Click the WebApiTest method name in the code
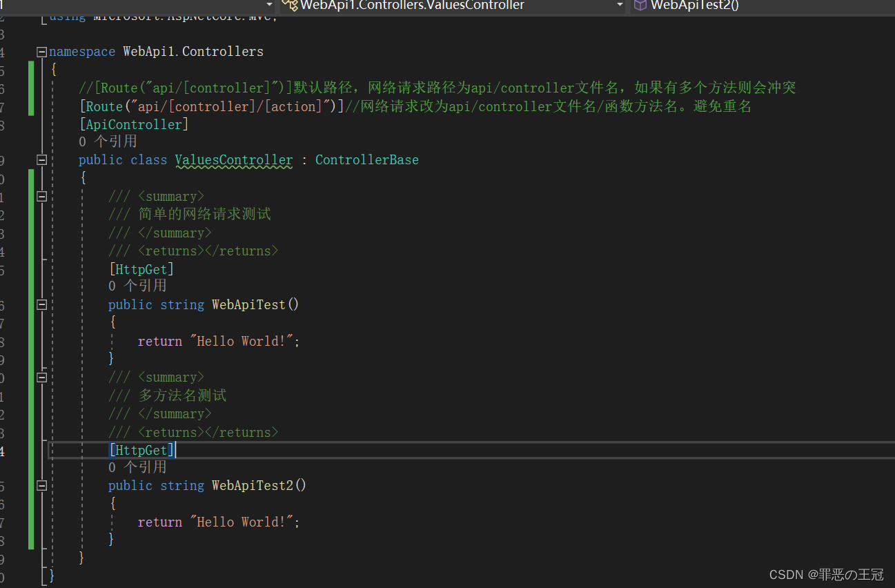Viewport: 895px width, 588px height. [248, 304]
